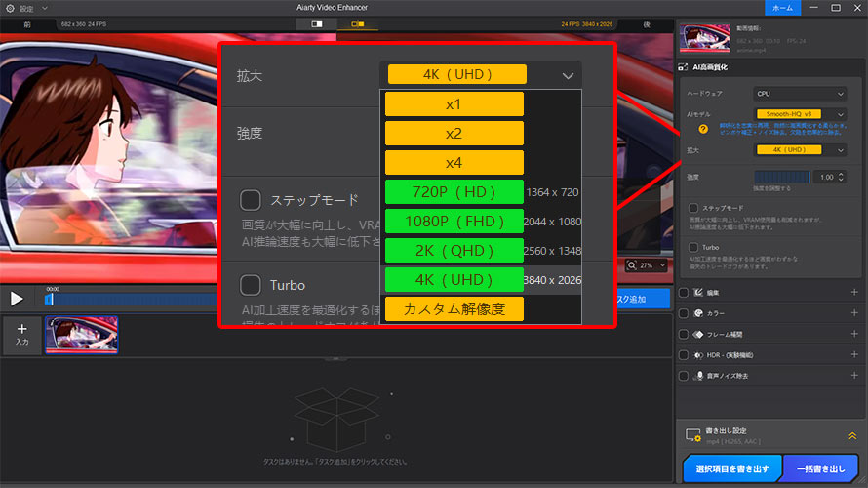This screenshot has width=868, height=488.
Task: Enable the Turbo checkbox in the right panel
Action: click(x=693, y=248)
